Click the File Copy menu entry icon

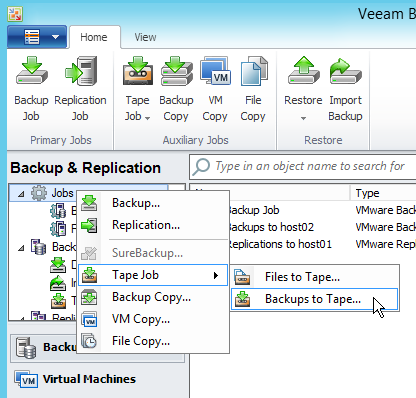(89, 341)
